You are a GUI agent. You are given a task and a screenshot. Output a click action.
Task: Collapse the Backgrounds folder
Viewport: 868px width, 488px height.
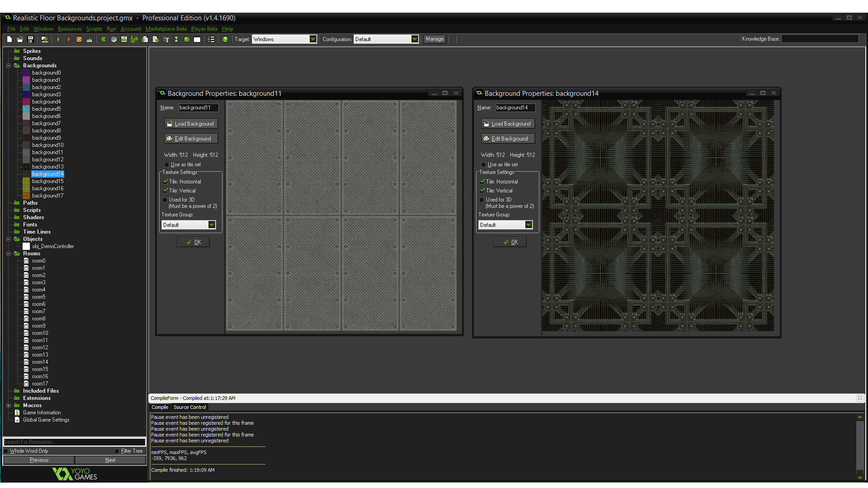tap(8, 66)
